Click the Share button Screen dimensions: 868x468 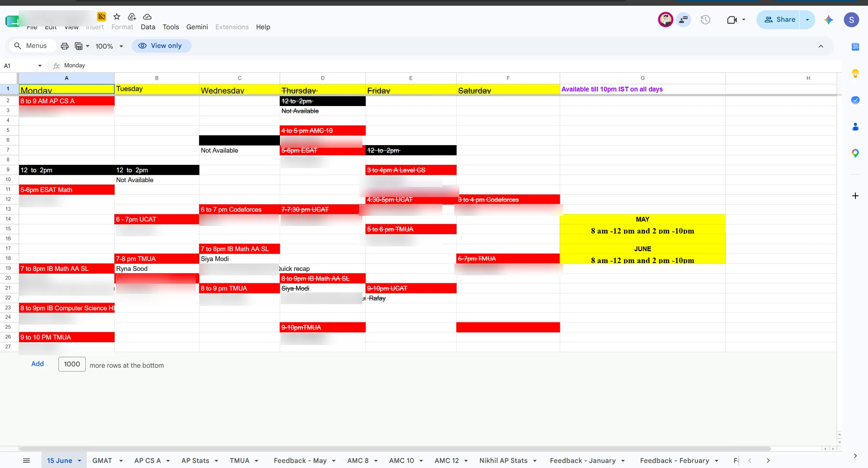point(779,20)
